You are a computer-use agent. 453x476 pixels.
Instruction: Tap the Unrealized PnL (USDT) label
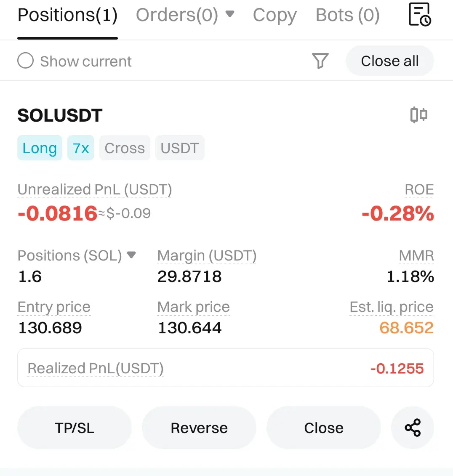click(x=95, y=190)
